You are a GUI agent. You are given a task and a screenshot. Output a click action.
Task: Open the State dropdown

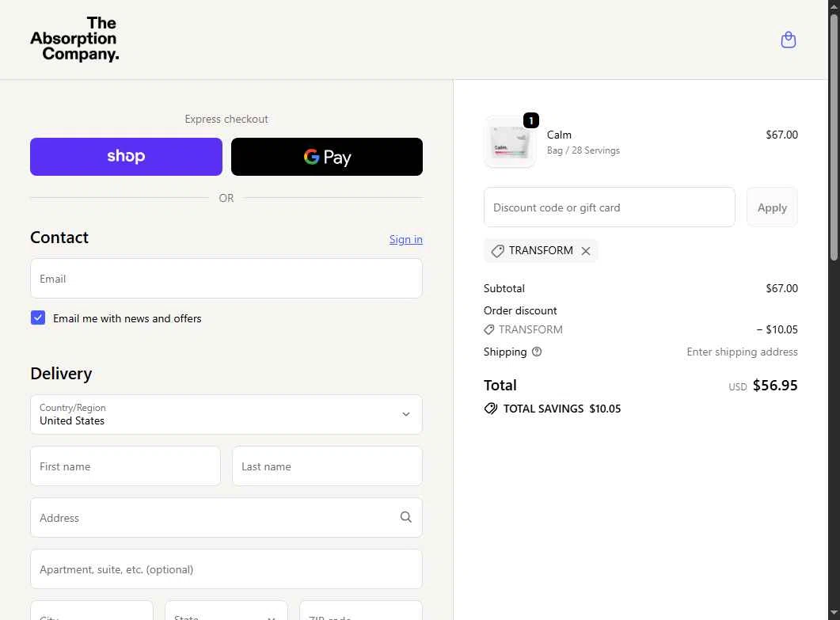(x=226, y=610)
